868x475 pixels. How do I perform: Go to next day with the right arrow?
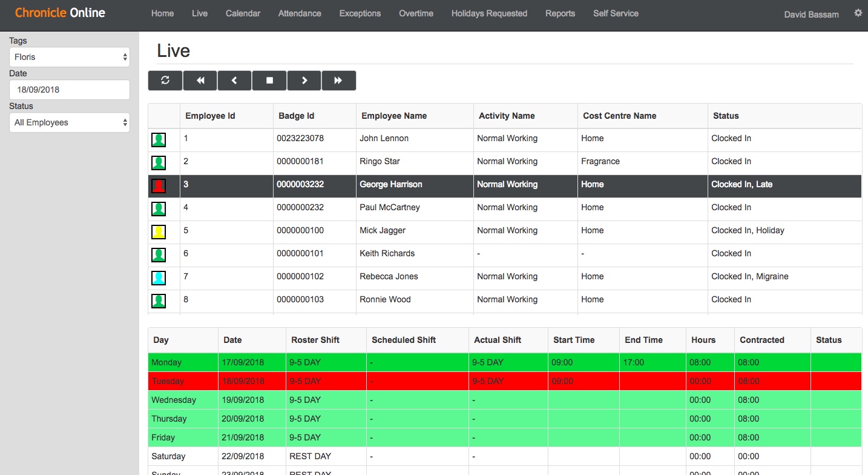(304, 81)
